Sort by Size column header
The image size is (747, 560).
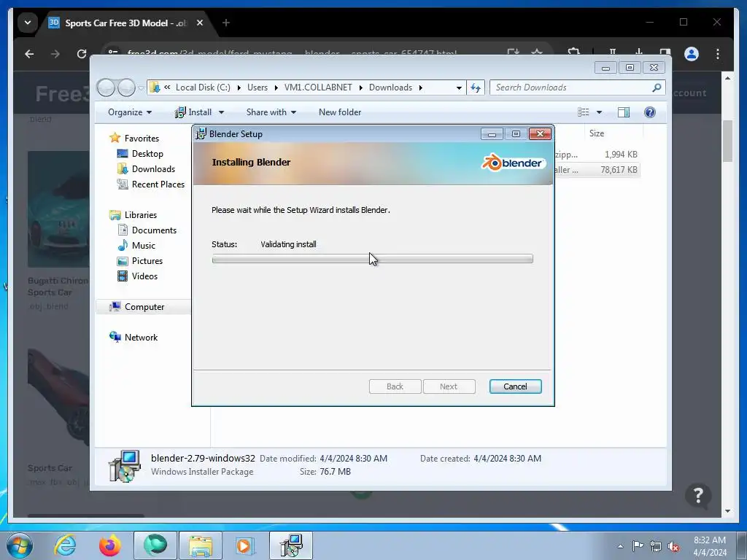[597, 133]
